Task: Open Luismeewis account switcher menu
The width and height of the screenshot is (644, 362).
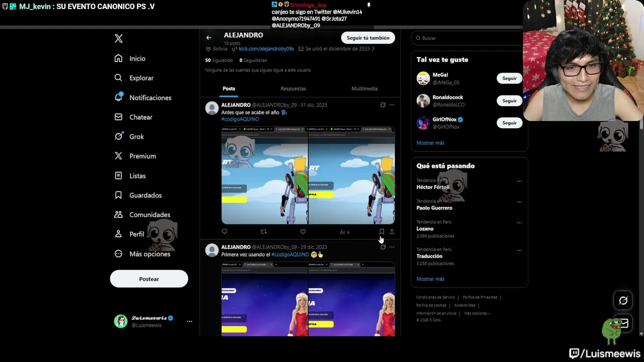Action: pos(190,321)
